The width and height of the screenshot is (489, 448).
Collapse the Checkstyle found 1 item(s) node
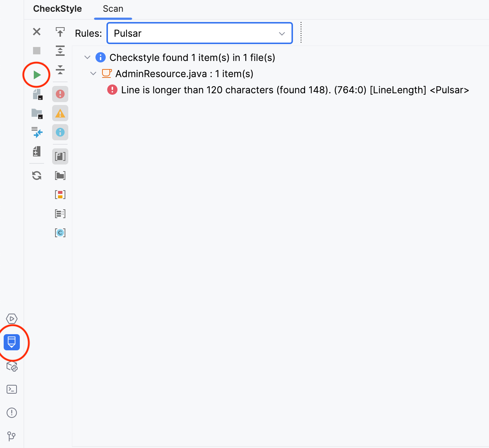87,57
